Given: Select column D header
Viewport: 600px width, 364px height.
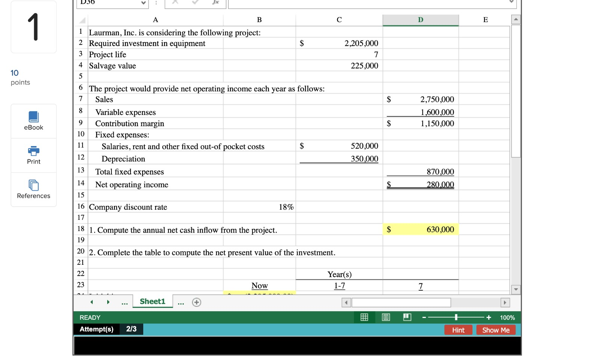Looking at the screenshot, I should click(421, 20).
